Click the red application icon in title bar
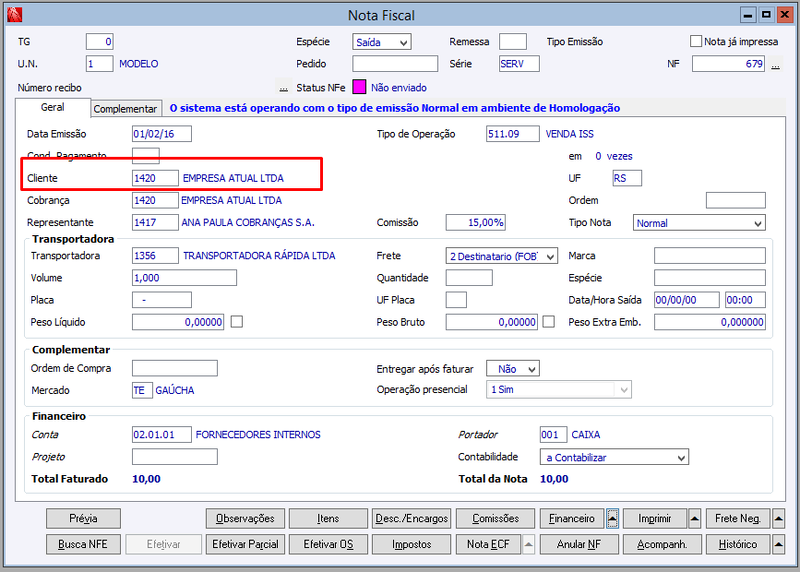The height and width of the screenshot is (572, 800). pos(14,15)
